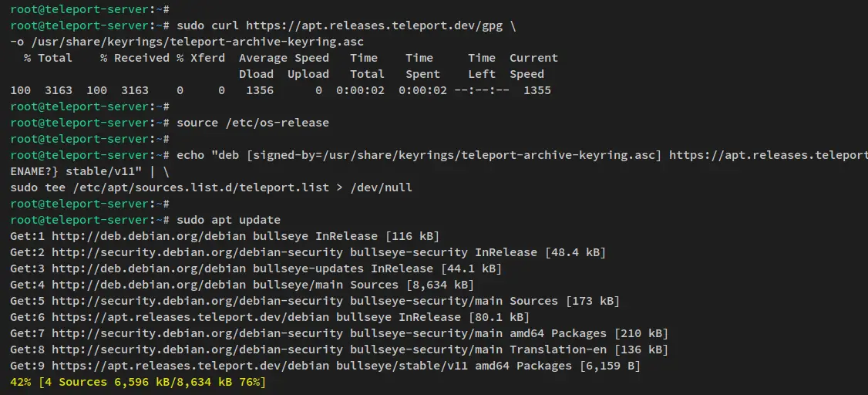Image resolution: width=868 pixels, height=395 pixels.
Task: Click the Get:7 amd64 Packages line URL
Action: pos(197,333)
